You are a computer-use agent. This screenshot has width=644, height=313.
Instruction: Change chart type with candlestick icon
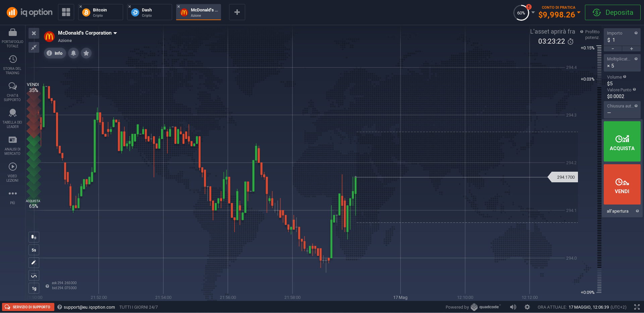[x=34, y=237]
